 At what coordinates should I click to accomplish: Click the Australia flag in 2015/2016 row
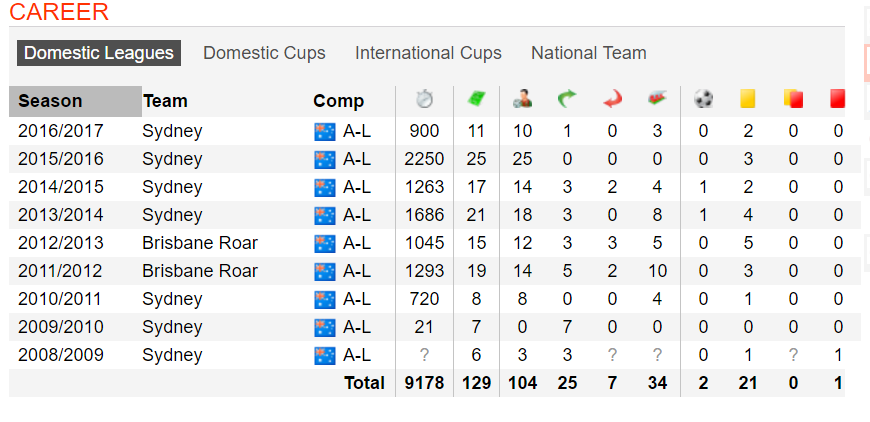coord(325,159)
